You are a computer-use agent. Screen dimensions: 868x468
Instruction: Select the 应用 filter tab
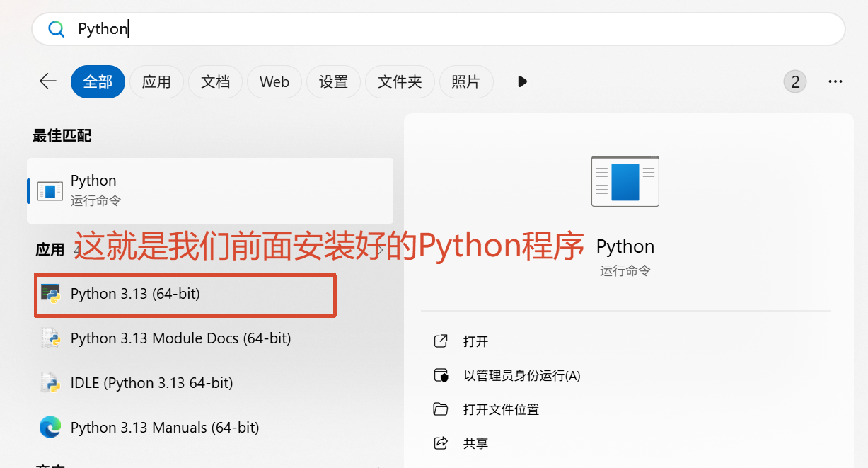pos(156,82)
